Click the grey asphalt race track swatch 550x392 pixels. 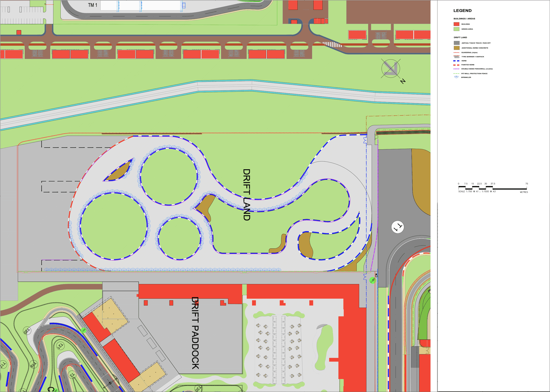click(457, 43)
